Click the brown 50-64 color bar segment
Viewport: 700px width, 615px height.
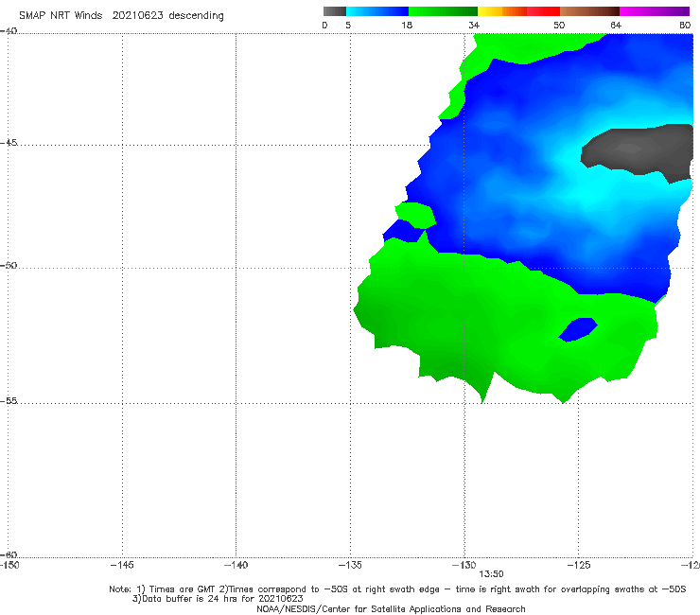[x=589, y=11]
